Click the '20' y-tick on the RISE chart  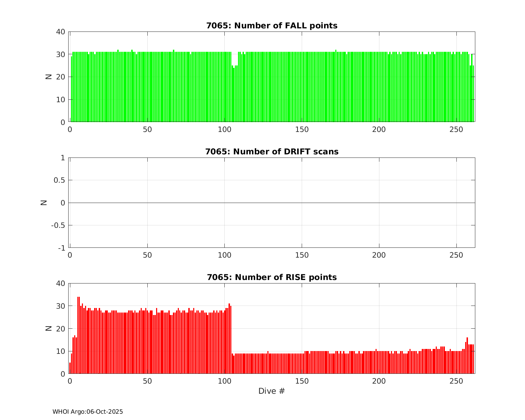click(x=60, y=329)
